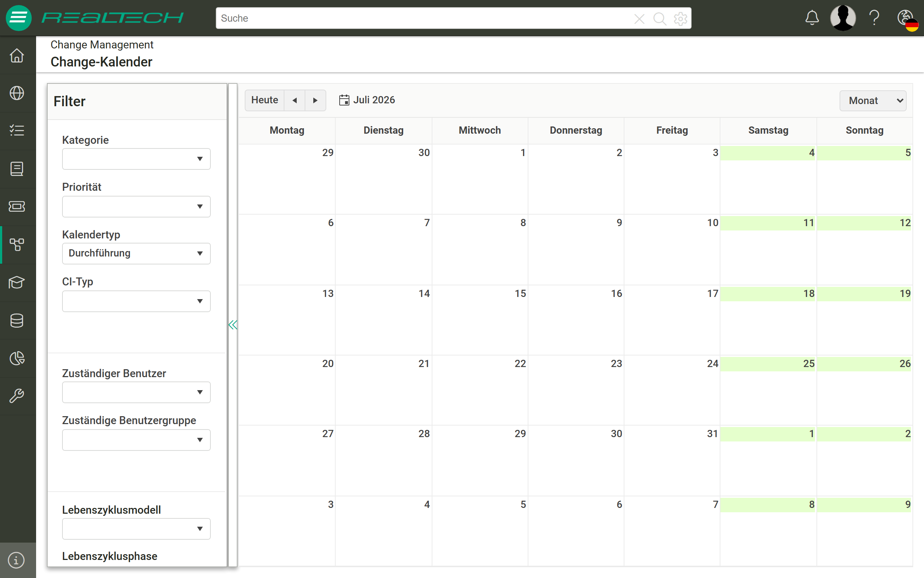This screenshot has height=578, width=924.
Task: Open the green hamburger main menu
Action: [18, 18]
